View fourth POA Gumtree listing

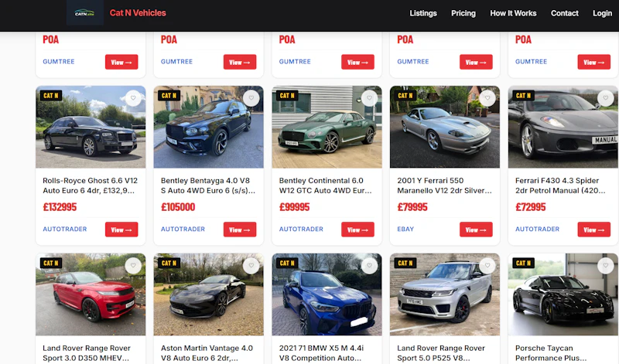click(x=476, y=62)
